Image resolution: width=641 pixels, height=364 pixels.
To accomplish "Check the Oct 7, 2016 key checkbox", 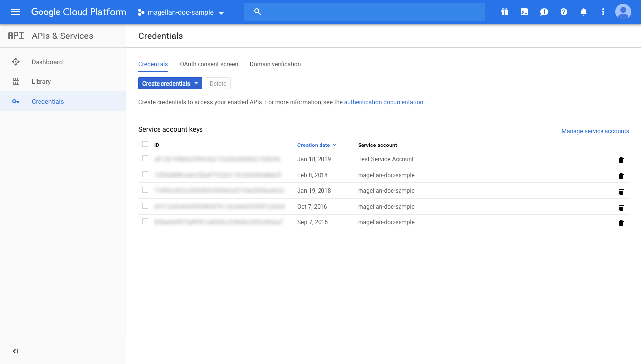I will 145,206.
